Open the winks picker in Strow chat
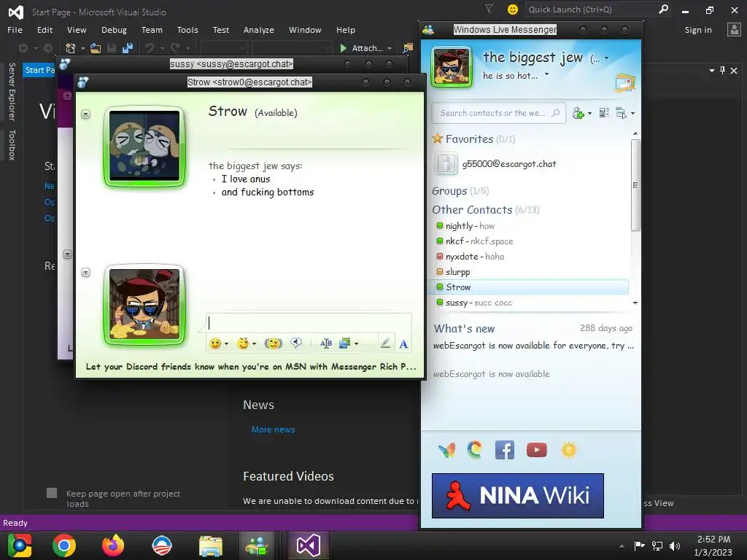The image size is (747, 560). coord(243,343)
